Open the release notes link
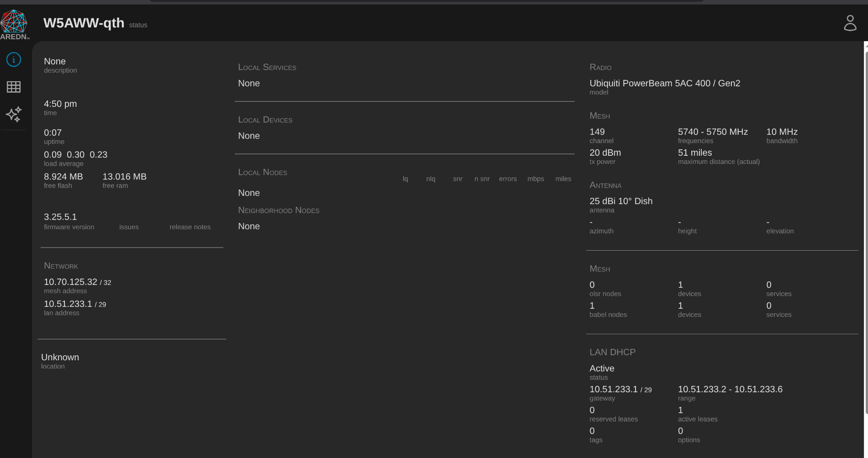Screen dimensions: 868x458 [190, 227]
